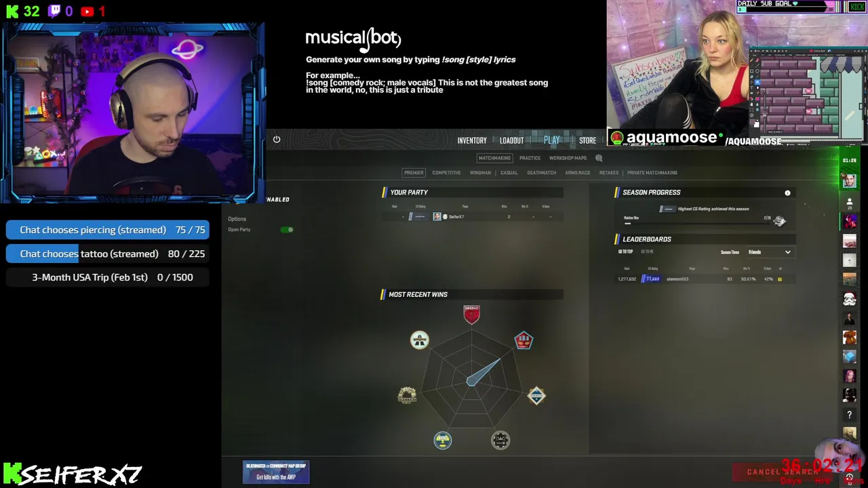The width and height of the screenshot is (868, 488).
Task: Click the musicalbot logo
Action: point(353,39)
